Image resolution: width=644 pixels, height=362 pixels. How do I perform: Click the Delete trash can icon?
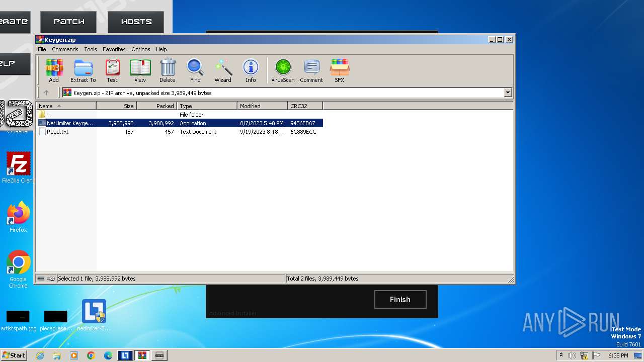[x=168, y=70]
